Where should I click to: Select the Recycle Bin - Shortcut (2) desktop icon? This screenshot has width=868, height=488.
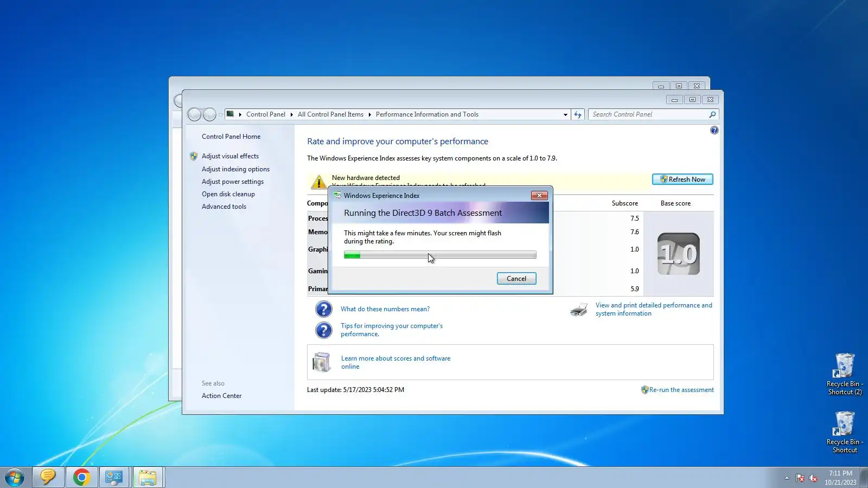click(845, 374)
